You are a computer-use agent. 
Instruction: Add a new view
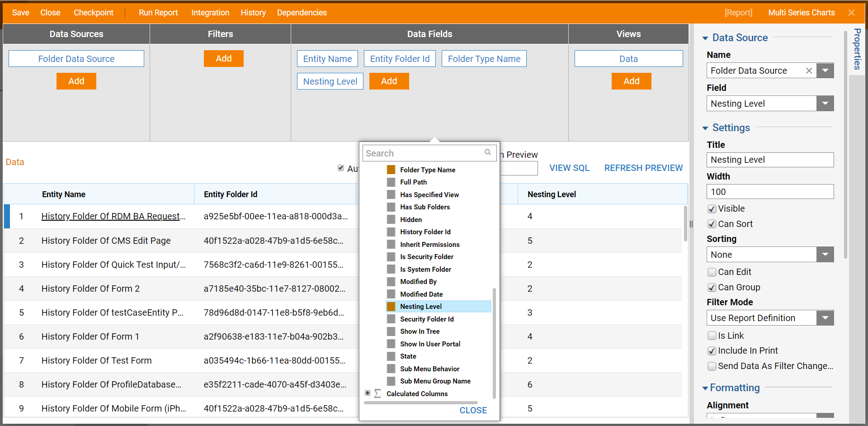632,81
